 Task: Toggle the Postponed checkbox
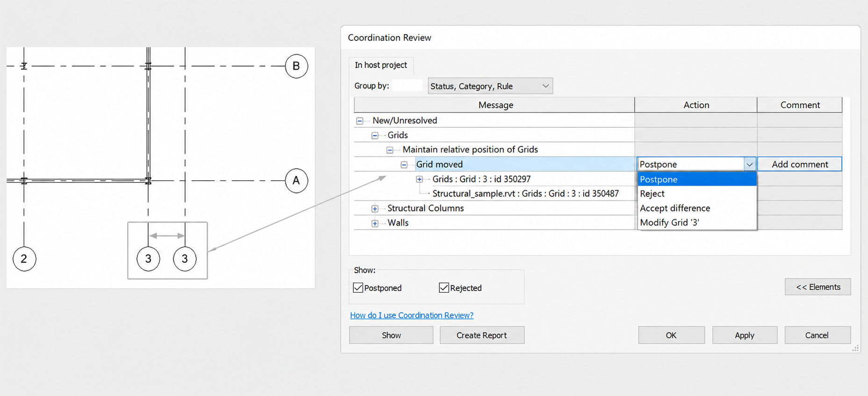358,288
